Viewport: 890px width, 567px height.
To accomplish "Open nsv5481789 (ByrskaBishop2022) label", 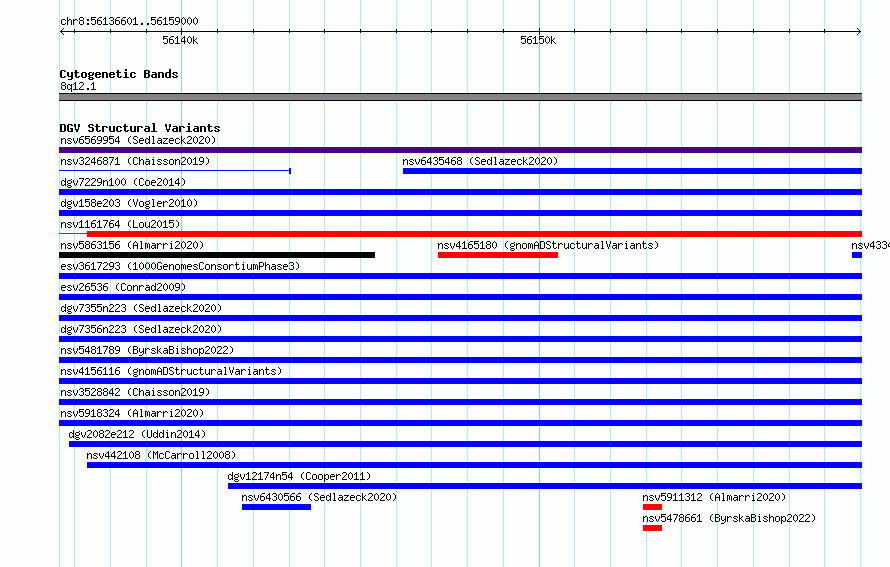I will 147,350.
